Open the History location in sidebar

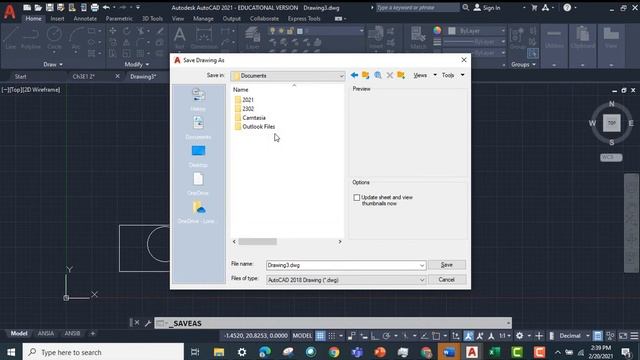click(x=198, y=100)
